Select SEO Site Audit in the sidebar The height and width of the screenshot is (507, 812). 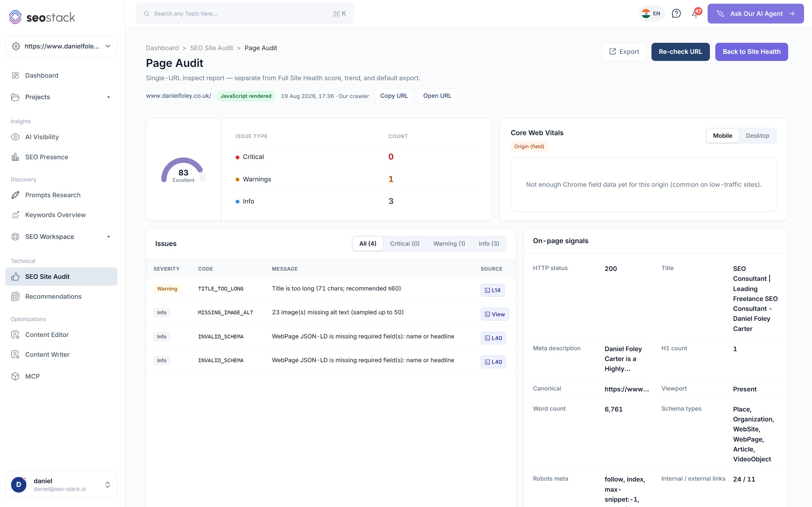tap(61, 277)
